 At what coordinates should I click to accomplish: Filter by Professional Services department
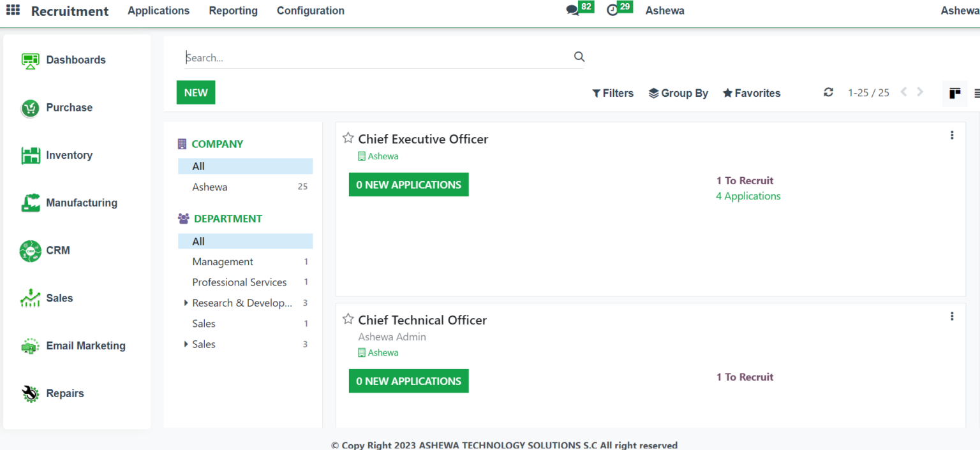[246, 282]
